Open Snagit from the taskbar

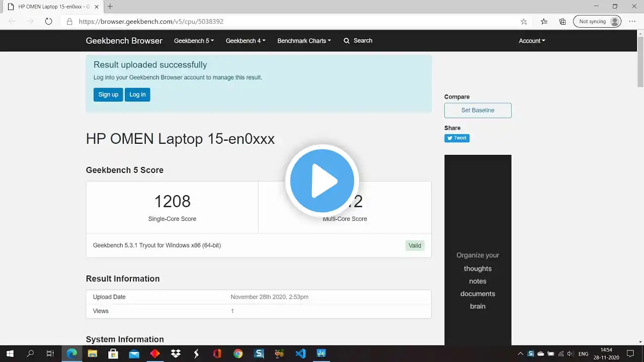click(259, 353)
